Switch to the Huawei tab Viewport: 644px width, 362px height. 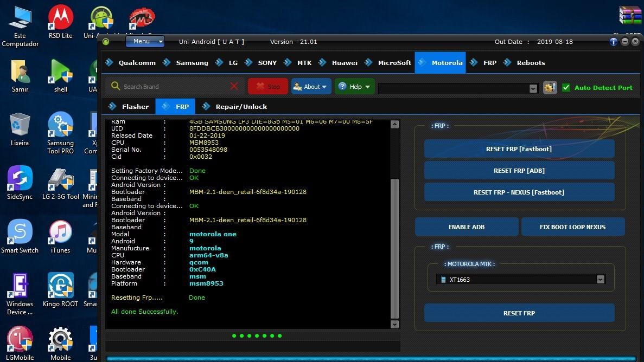click(339, 63)
